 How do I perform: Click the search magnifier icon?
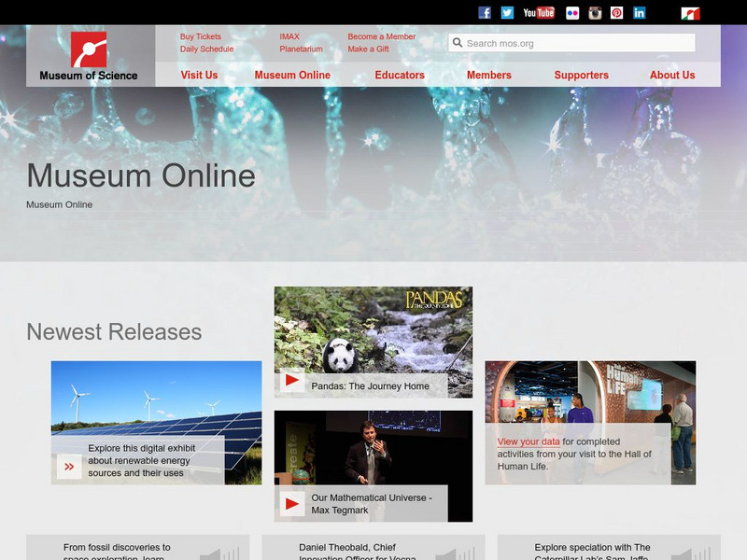[x=458, y=42]
